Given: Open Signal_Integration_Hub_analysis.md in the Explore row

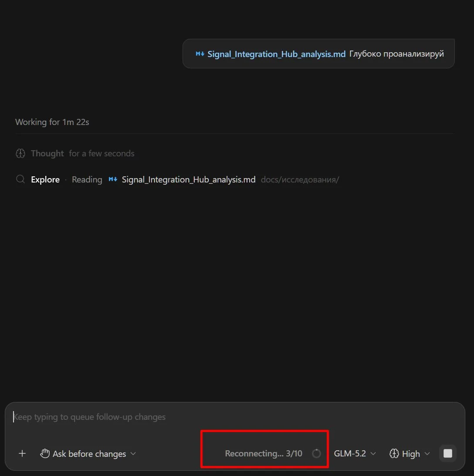Looking at the screenshot, I should 189,179.
